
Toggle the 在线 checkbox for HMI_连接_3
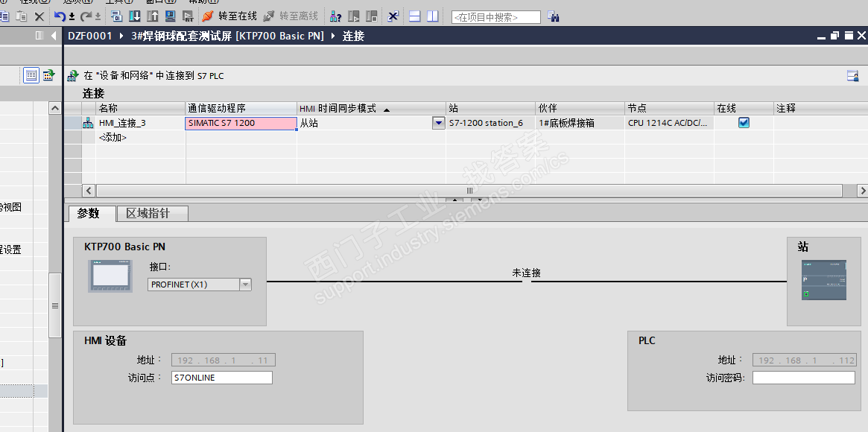(744, 123)
